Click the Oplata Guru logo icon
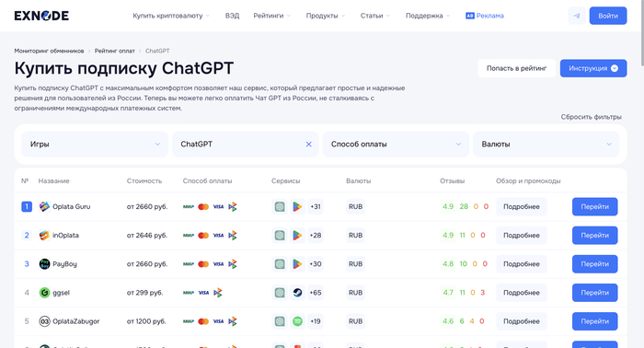 click(44, 206)
